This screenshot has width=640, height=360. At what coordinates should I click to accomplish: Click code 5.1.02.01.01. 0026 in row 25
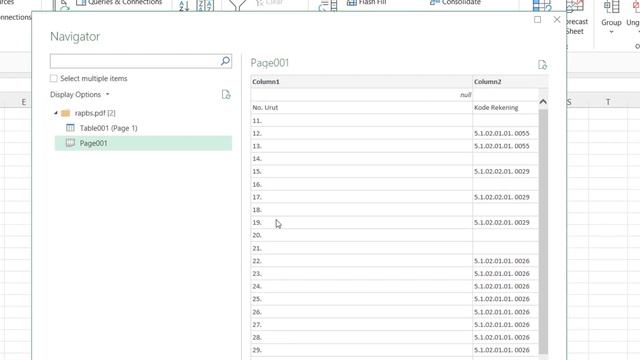click(502, 299)
